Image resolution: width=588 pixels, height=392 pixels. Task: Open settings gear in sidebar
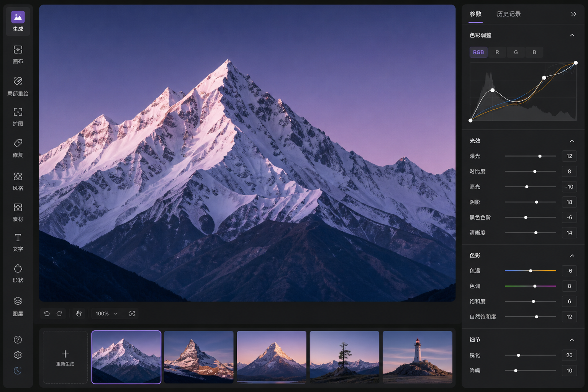point(18,355)
